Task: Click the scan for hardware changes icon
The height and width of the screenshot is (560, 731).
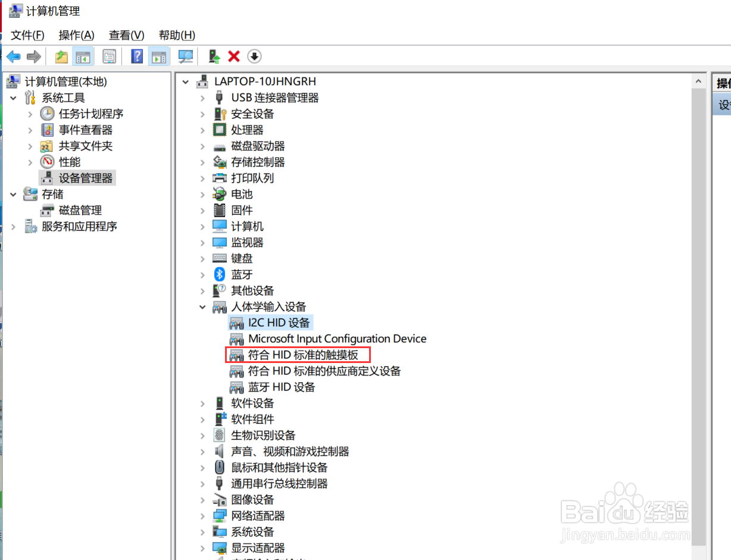Action: [185, 56]
